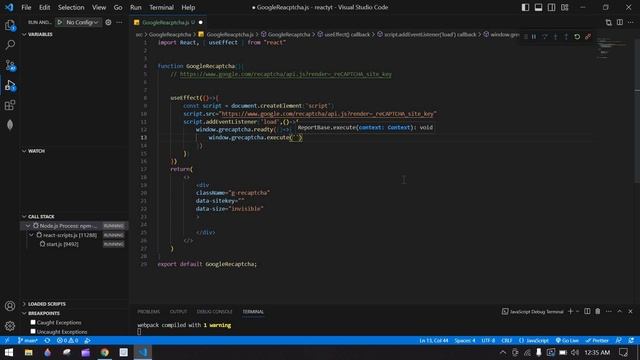Screen dimensions: 640x360
Task: Disconnect the debugger with red plug icon
Action: click(588, 36)
